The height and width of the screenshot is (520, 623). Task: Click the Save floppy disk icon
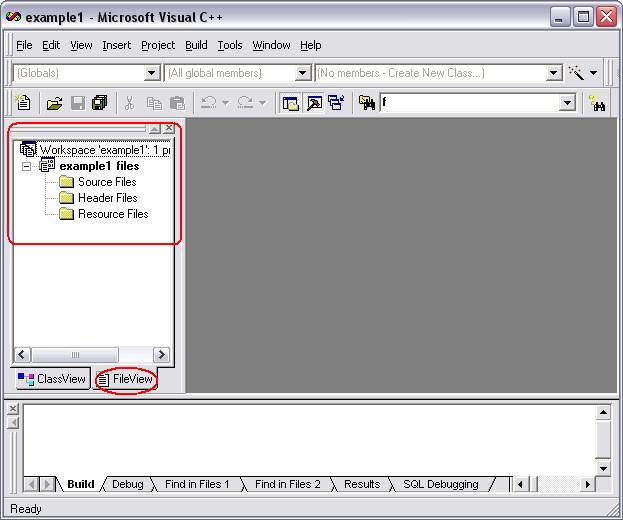click(77, 103)
